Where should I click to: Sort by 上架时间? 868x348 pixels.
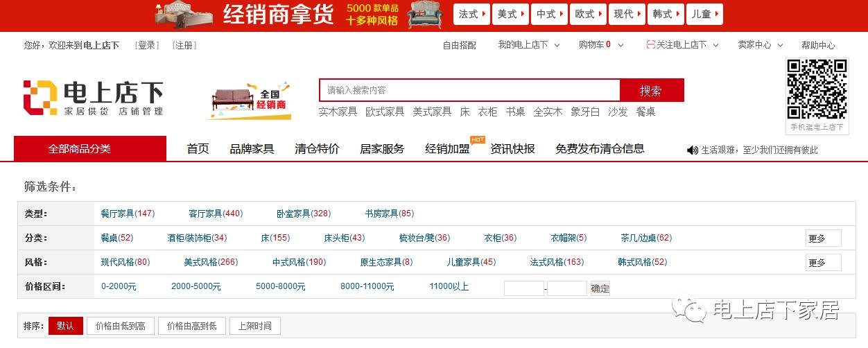(x=254, y=326)
